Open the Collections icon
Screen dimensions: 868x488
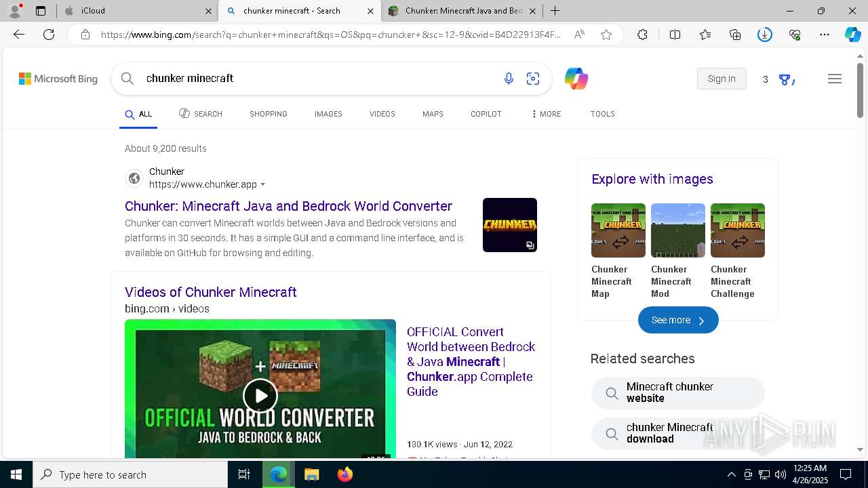pyautogui.click(x=735, y=35)
